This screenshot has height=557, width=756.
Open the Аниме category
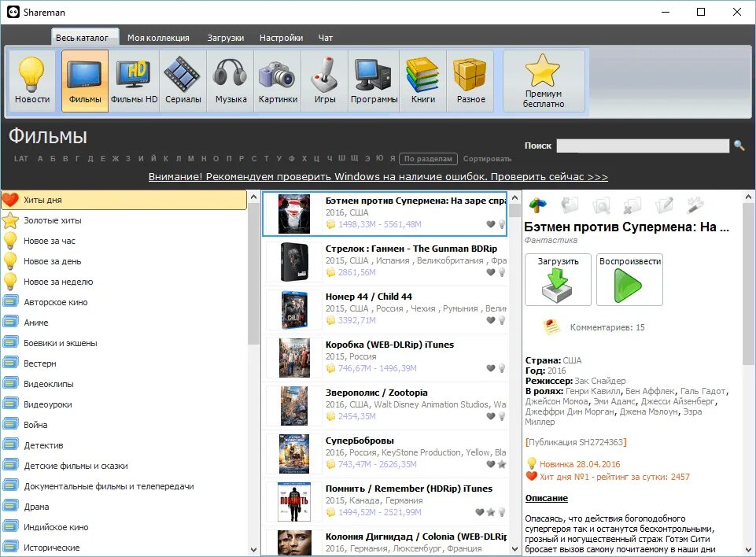124,323
